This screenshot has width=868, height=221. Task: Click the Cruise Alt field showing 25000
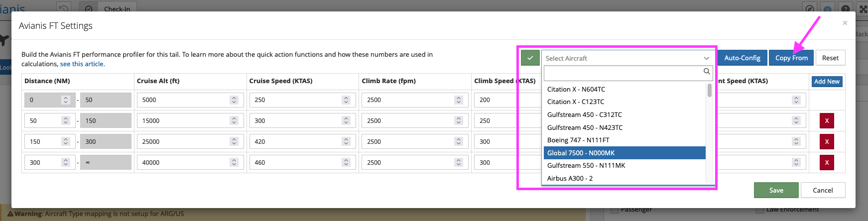pos(190,141)
